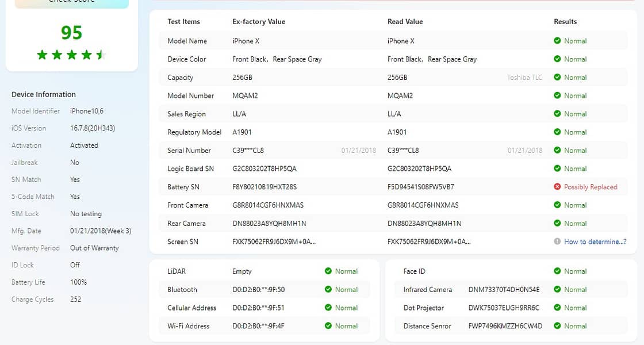
Task: Open the 'How to determine...?' link
Action: click(x=595, y=241)
